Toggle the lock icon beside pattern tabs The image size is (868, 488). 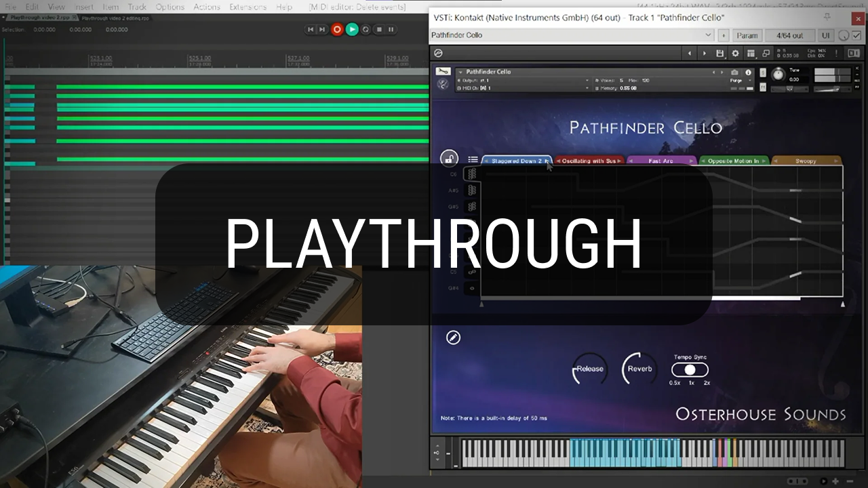(x=448, y=159)
